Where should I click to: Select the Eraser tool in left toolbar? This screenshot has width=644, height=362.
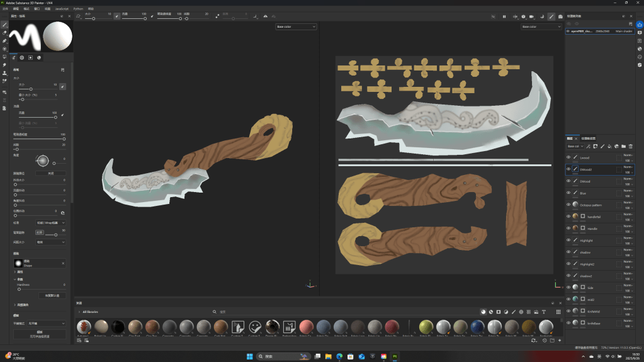click(x=4, y=32)
